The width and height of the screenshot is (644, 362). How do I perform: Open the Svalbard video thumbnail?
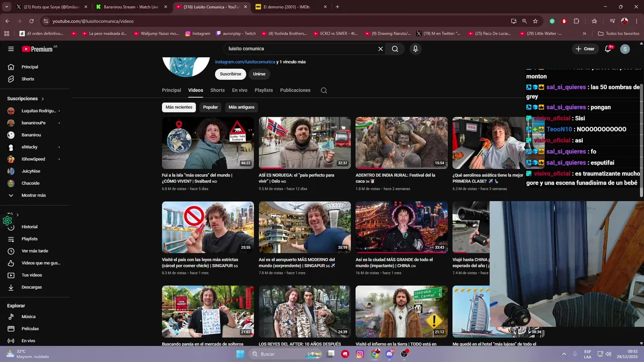[208, 143]
